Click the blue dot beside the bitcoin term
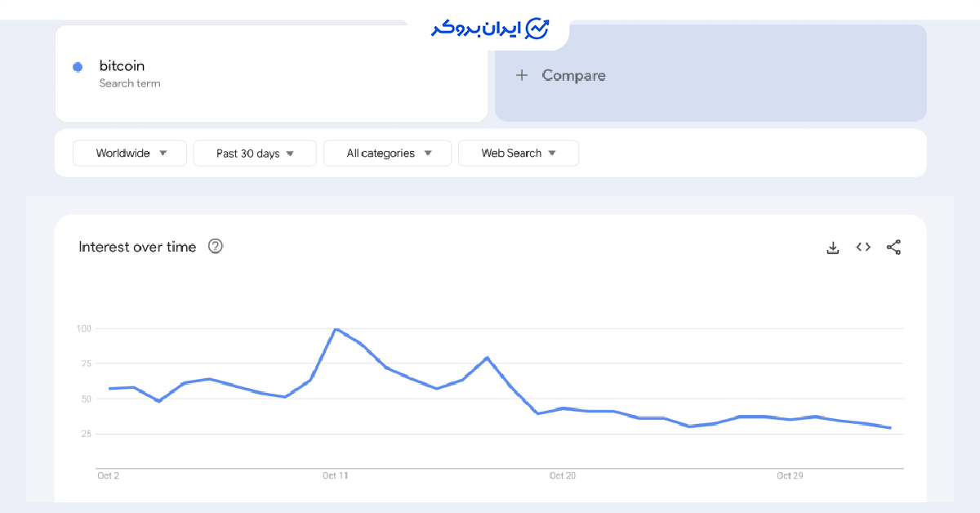The width and height of the screenshot is (980, 513). coord(78,66)
